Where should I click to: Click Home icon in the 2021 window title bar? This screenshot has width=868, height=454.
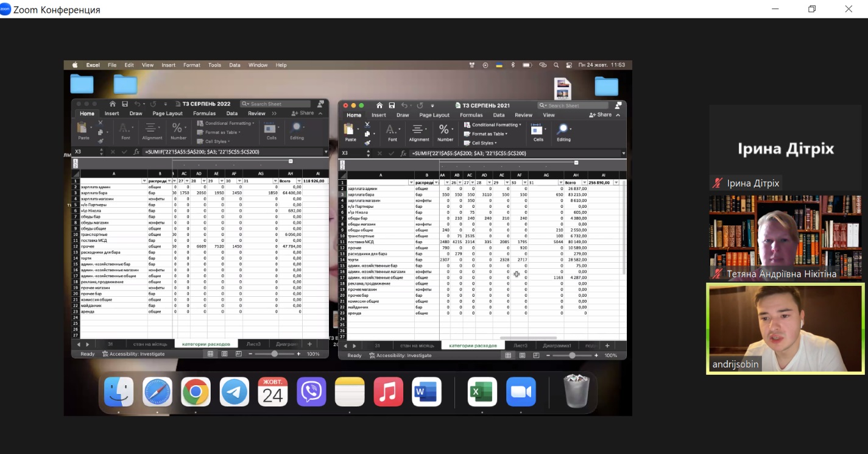(x=379, y=105)
